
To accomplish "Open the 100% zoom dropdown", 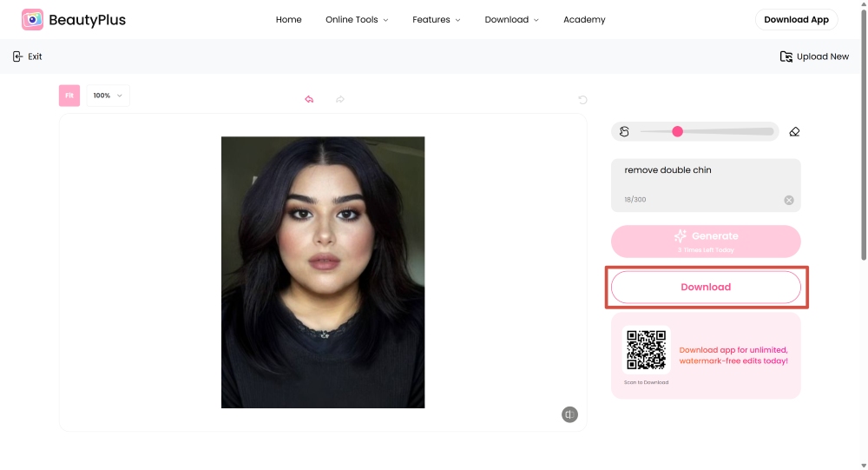I will [x=108, y=96].
